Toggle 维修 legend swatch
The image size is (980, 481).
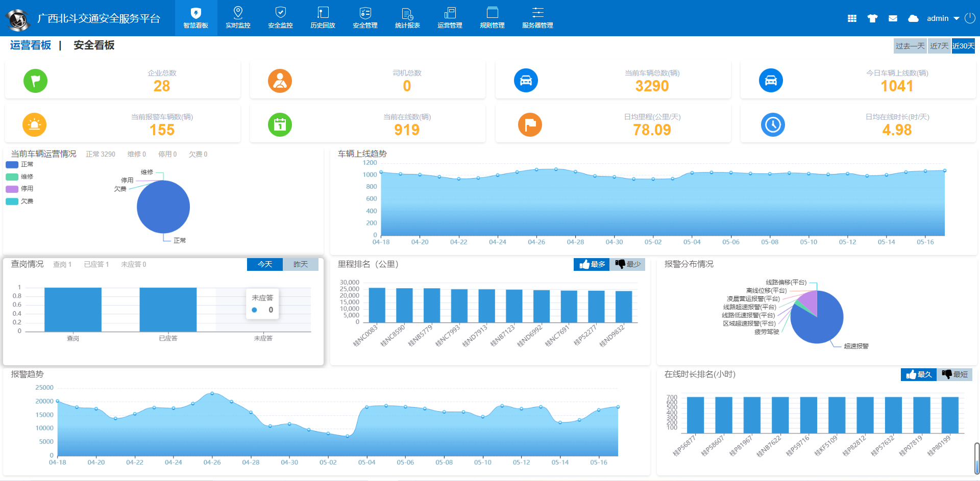coord(12,177)
